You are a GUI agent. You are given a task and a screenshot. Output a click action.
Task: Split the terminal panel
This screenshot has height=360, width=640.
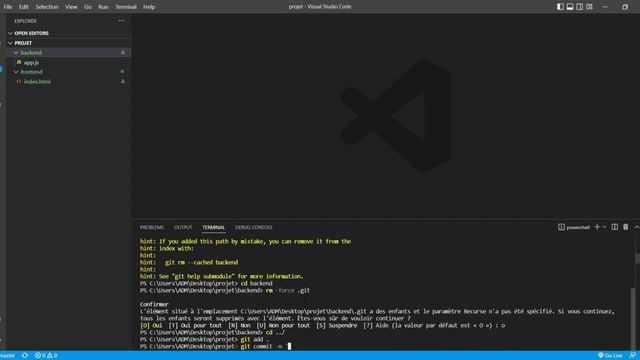615,227
